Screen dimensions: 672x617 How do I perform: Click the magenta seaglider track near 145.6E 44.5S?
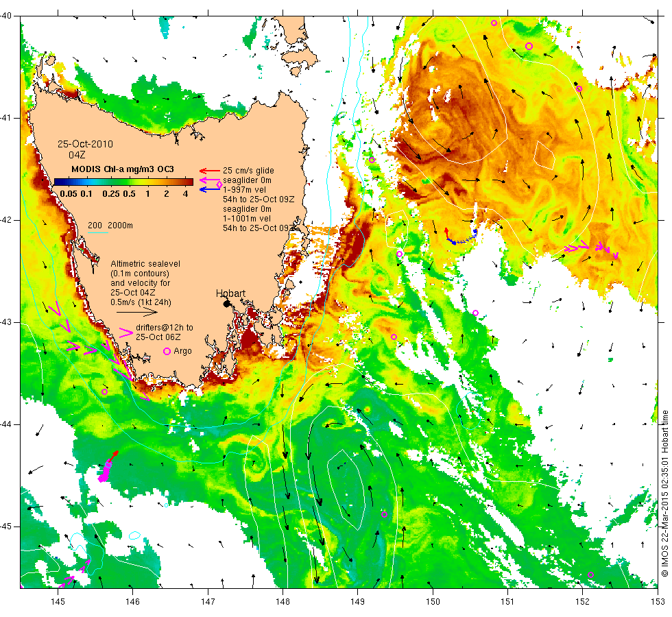(x=104, y=472)
